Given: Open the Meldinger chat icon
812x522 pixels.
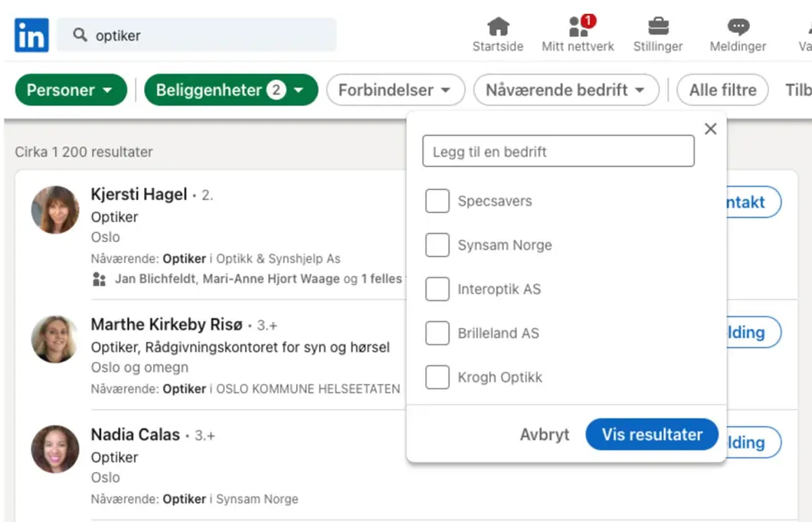Looking at the screenshot, I should tap(738, 26).
